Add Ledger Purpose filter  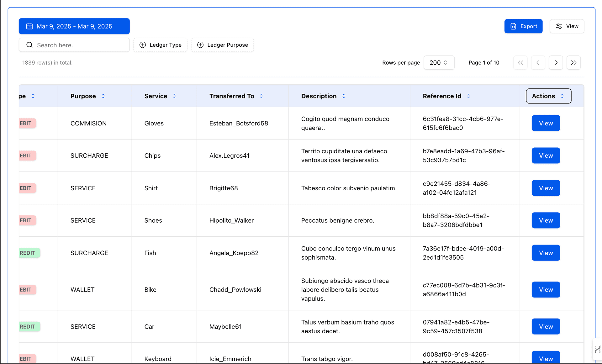(x=222, y=45)
